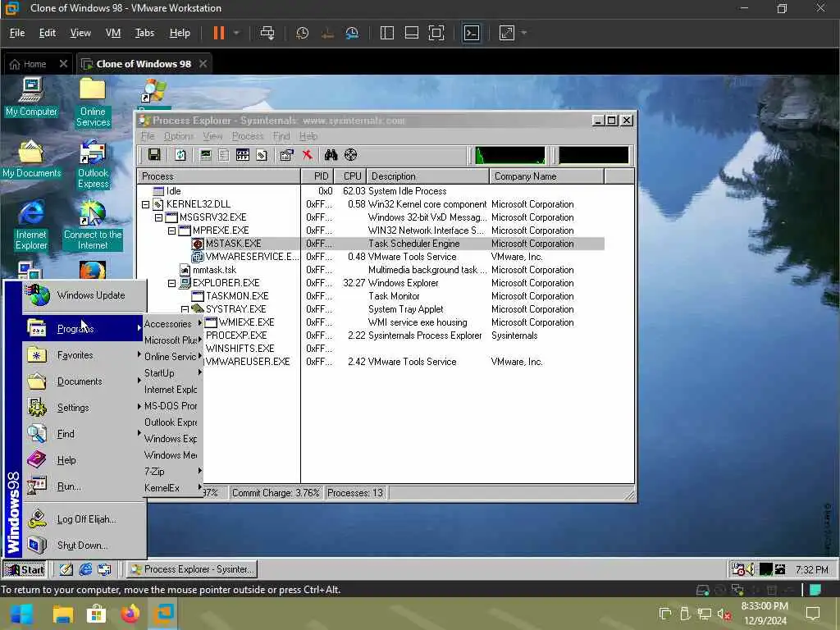This screenshot has height=630, width=840.
Task: Open Settings submenu in Start menu
Action: (83, 408)
